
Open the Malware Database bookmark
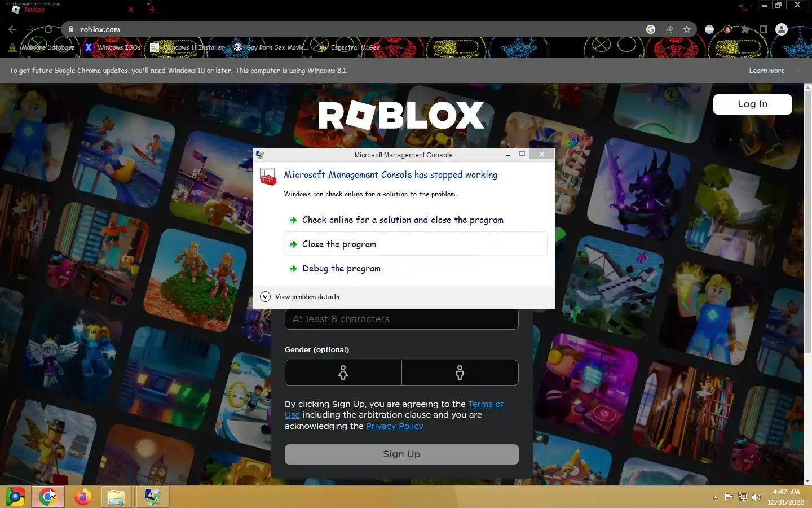[x=42, y=47]
